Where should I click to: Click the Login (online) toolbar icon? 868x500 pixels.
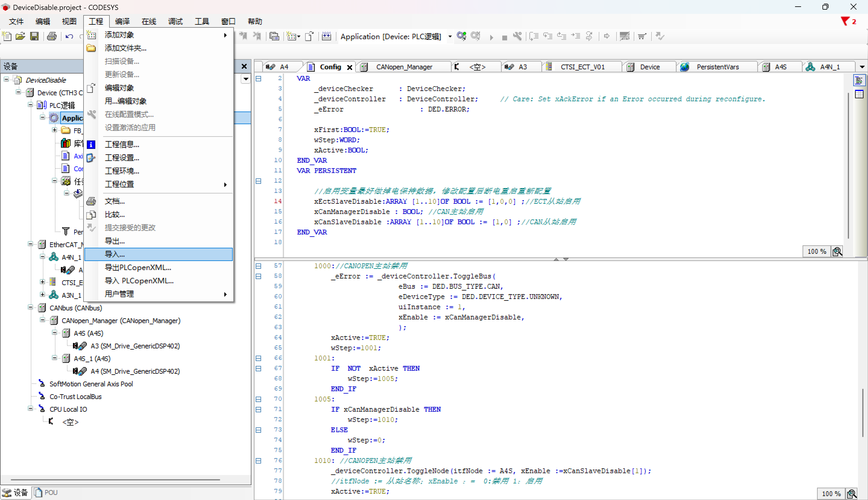point(462,36)
